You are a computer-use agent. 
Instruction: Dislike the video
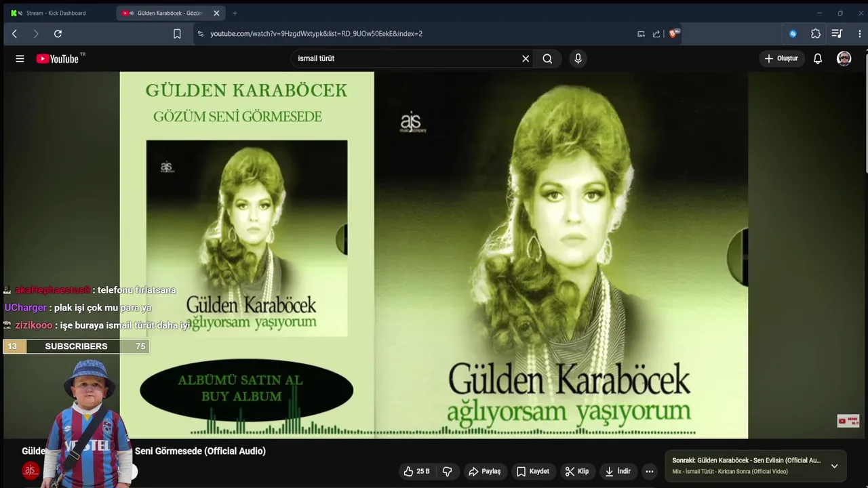pyautogui.click(x=447, y=471)
